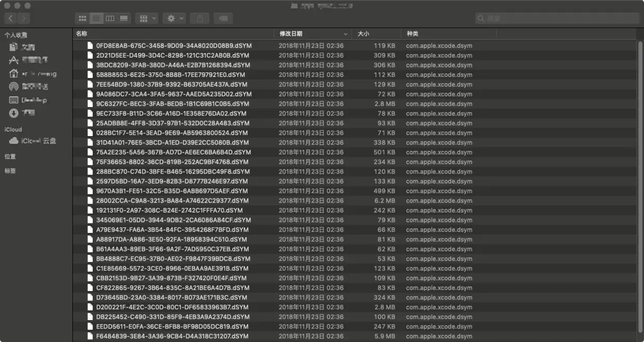
Task: Toggle sort direction arrow on 修改日期 column
Action: (x=346, y=34)
